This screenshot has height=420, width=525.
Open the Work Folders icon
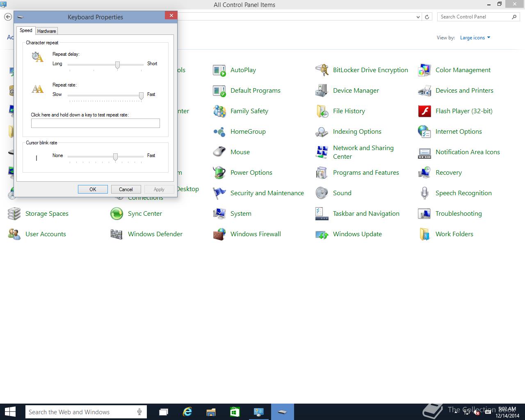[x=425, y=234]
